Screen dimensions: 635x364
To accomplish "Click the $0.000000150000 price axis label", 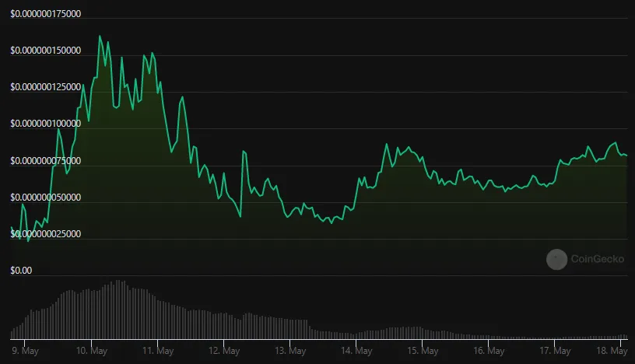I will [46, 51].
